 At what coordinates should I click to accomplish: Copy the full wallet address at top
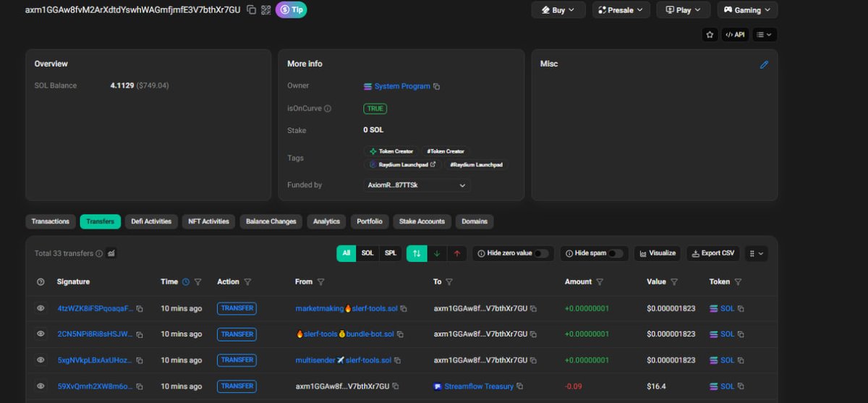pos(251,10)
